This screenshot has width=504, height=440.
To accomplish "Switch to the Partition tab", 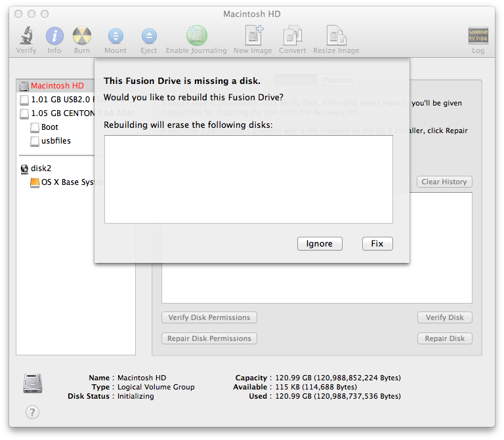I will (x=338, y=80).
